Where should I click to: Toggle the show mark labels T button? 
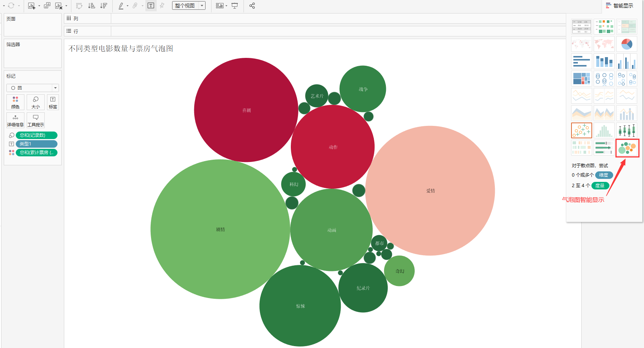coord(151,6)
